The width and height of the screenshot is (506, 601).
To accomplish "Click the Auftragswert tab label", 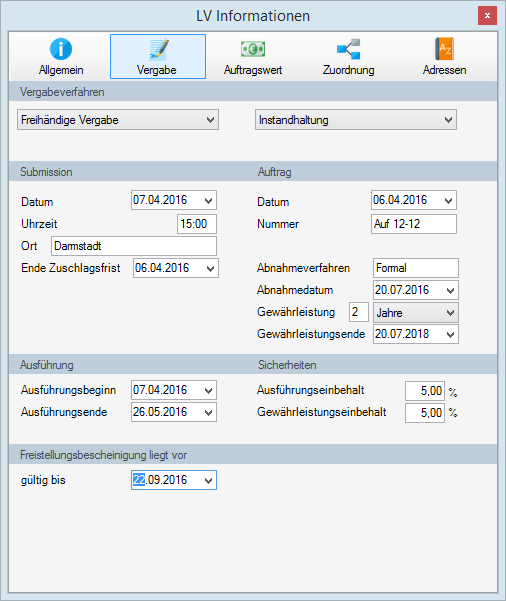I will (x=253, y=70).
